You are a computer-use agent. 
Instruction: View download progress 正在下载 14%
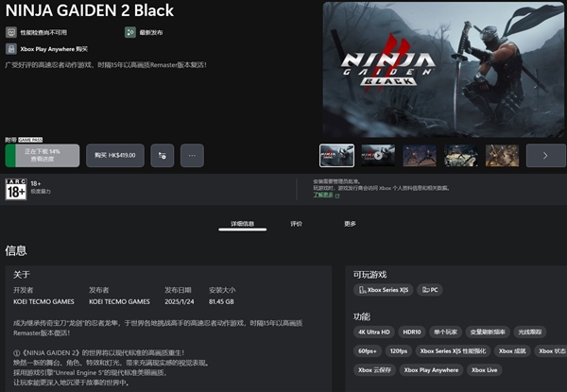(43, 155)
